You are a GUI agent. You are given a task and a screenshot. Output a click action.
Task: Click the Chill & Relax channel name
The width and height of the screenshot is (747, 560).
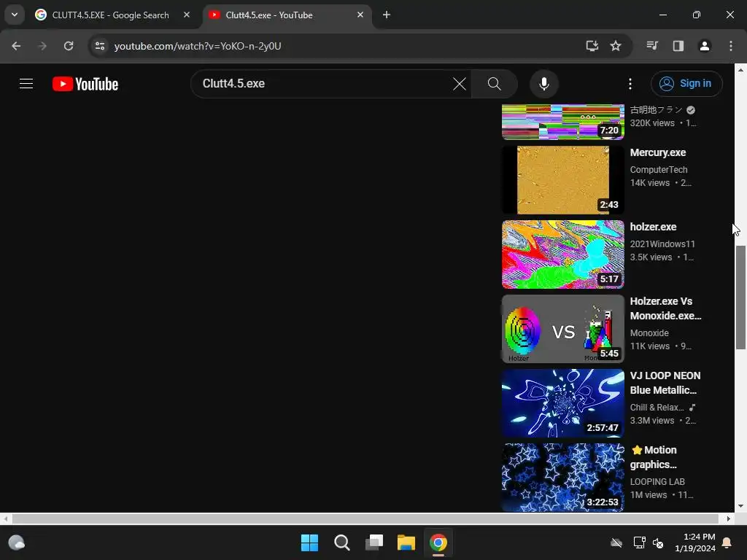pos(657,407)
